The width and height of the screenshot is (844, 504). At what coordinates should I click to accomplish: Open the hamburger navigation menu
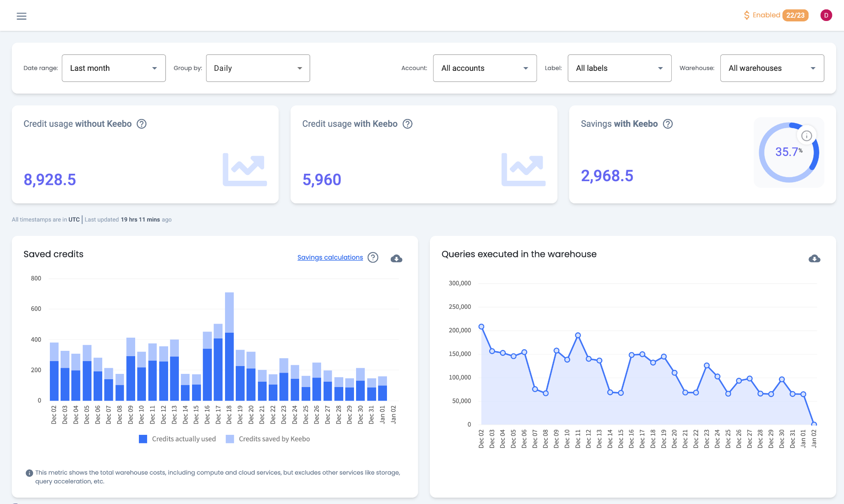[21, 16]
